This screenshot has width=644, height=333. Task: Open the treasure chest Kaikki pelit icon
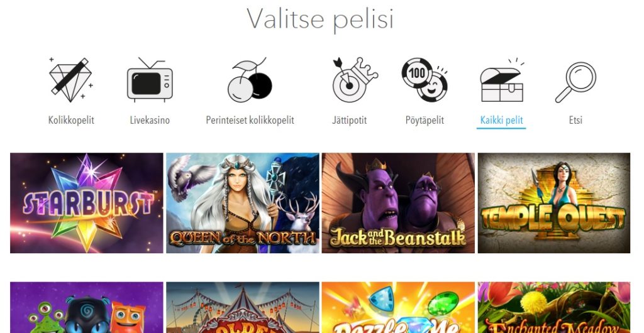coord(502,81)
